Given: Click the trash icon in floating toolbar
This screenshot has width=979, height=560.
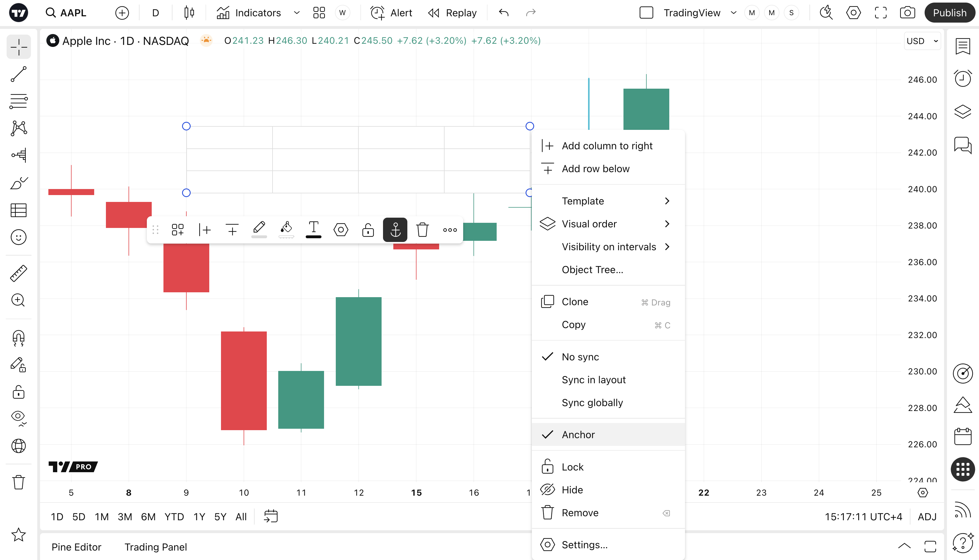Looking at the screenshot, I should (422, 230).
